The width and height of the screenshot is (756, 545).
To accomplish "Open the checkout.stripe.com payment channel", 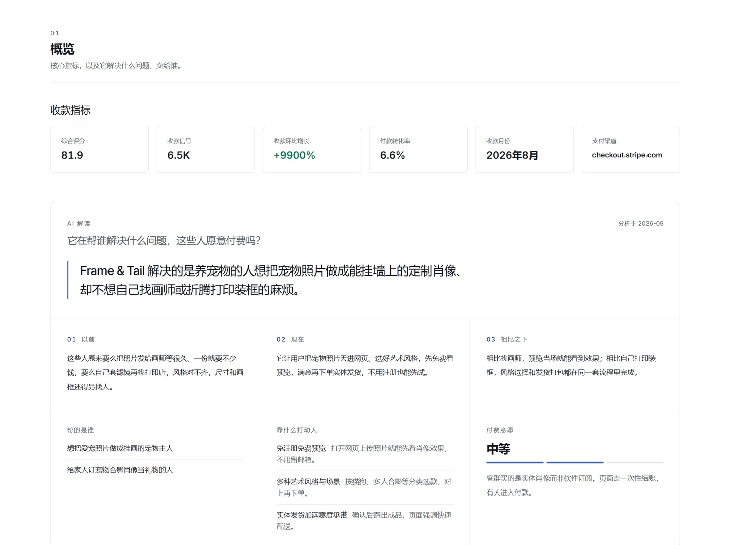I will point(627,155).
